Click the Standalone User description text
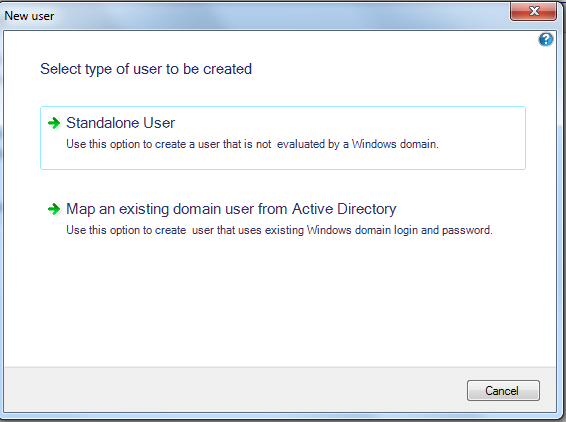The width and height of the screenshot is (566, 422). point(252,144)
